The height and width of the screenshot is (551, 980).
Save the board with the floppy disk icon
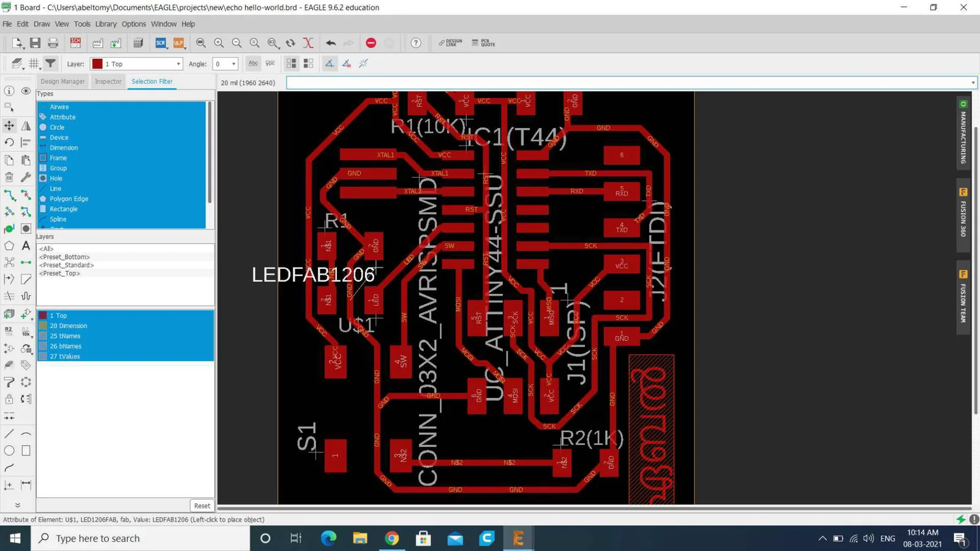click(x=35, y=43)
